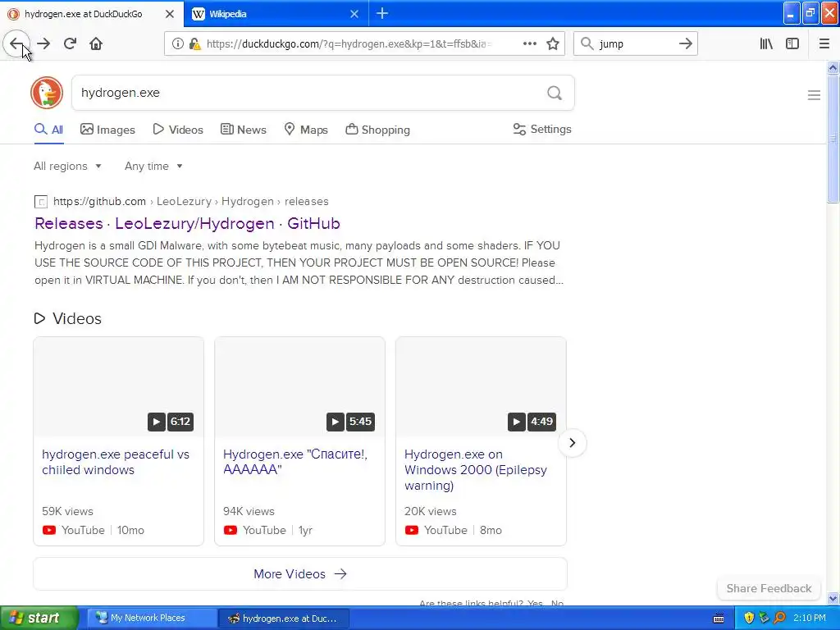Click the Firefox search box containing 'jump'
The width and height of the screenshot is (840, 630).
[636, 43]
